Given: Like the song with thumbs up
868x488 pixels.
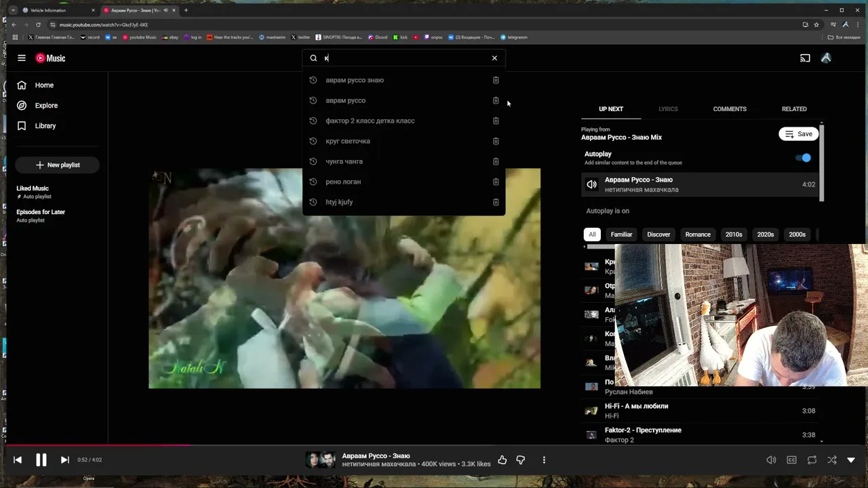Looking at the screenshot, I should point(502,460).
